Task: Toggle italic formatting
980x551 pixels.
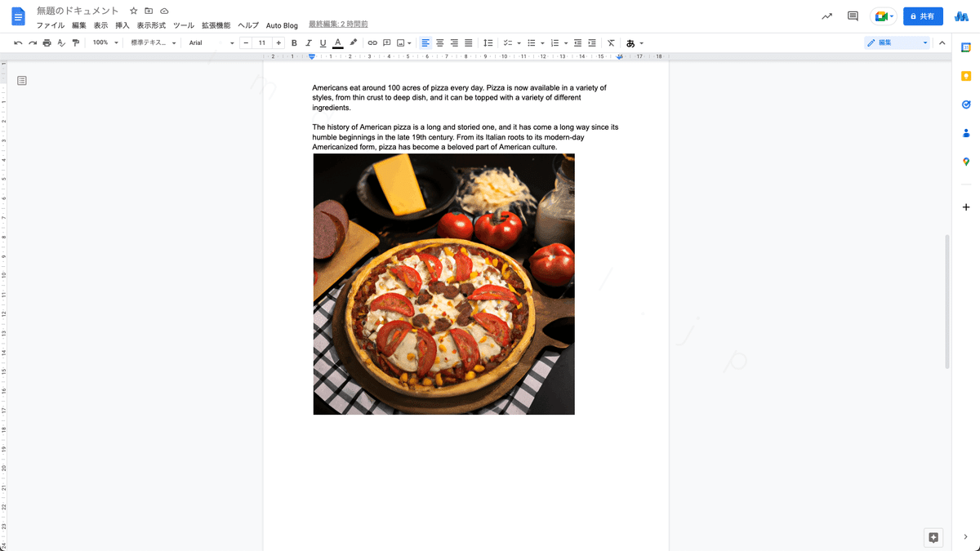Action: tap(309, 42)
